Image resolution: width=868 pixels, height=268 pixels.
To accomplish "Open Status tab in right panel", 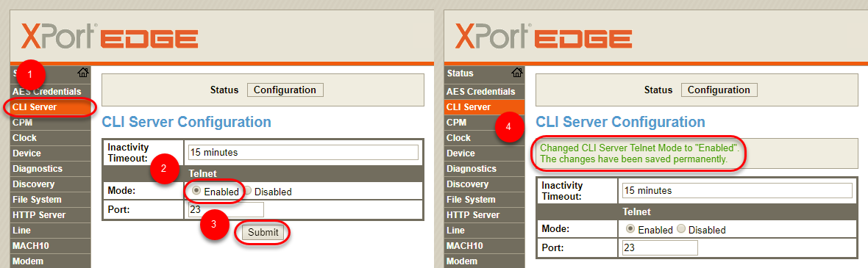I will pos(658,90).
